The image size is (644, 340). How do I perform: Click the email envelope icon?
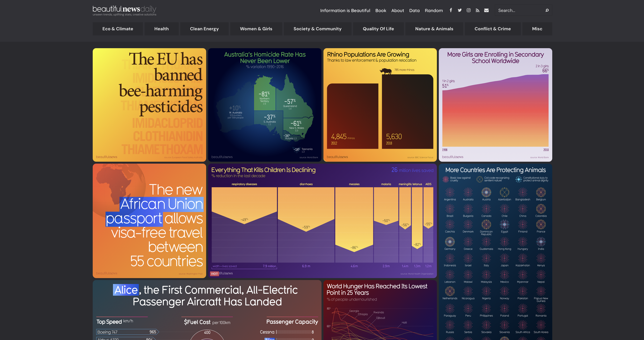(486, 10)
